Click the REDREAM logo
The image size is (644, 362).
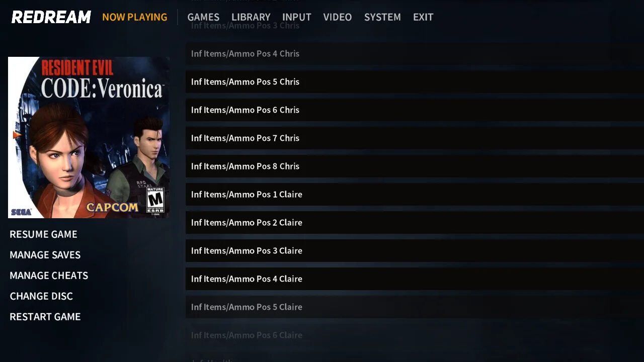51,17
